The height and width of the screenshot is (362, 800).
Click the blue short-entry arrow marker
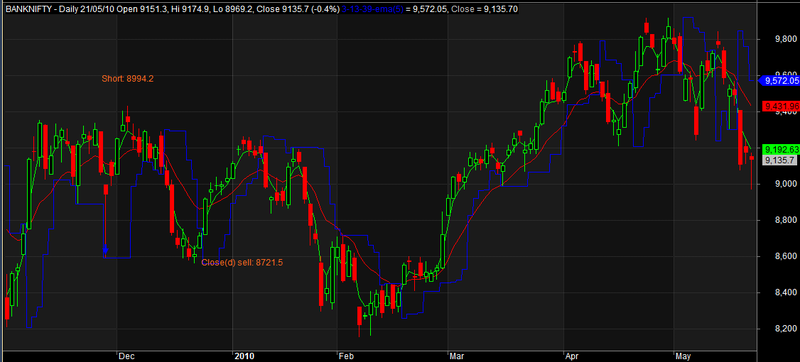coord(105,249)
